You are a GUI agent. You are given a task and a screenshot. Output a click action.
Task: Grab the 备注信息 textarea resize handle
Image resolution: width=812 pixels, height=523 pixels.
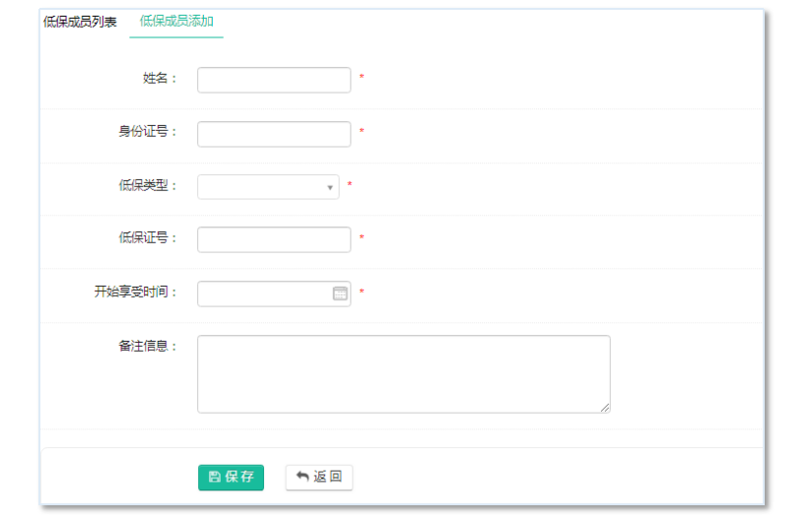(605, 408)
